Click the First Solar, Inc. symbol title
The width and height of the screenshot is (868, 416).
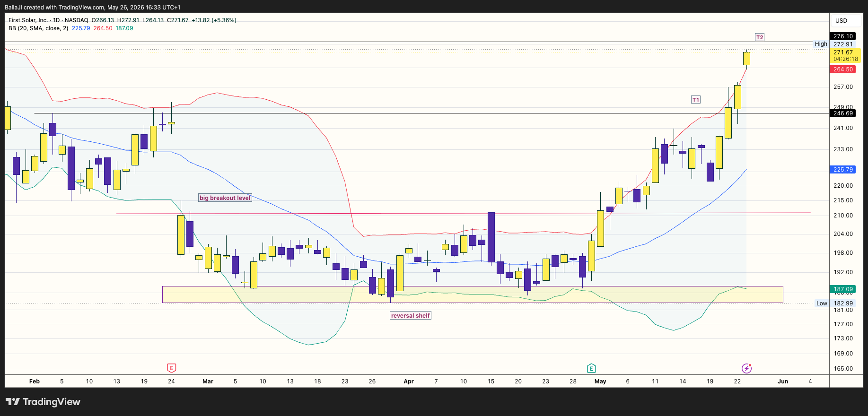28,20
